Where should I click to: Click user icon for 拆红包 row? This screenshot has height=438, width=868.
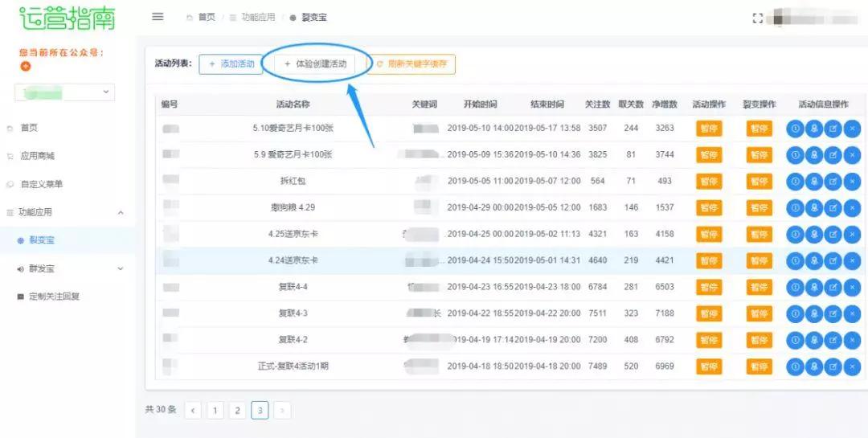tap(814, 182)
